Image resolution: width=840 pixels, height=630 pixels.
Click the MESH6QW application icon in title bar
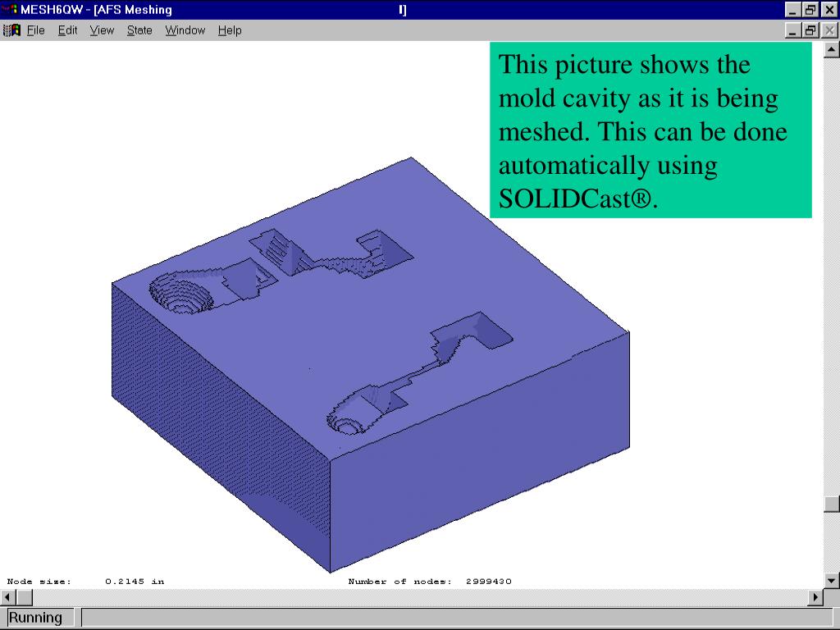(10, 9)
